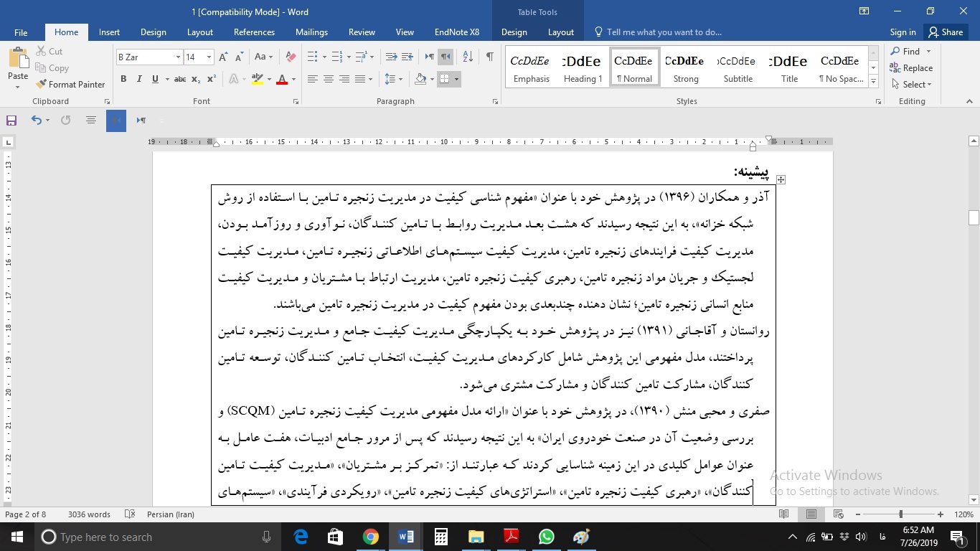Image resolution: width=980 pixels, height=551 pixels.
Task: Open Replace in the Editing group
Action: 912,67
